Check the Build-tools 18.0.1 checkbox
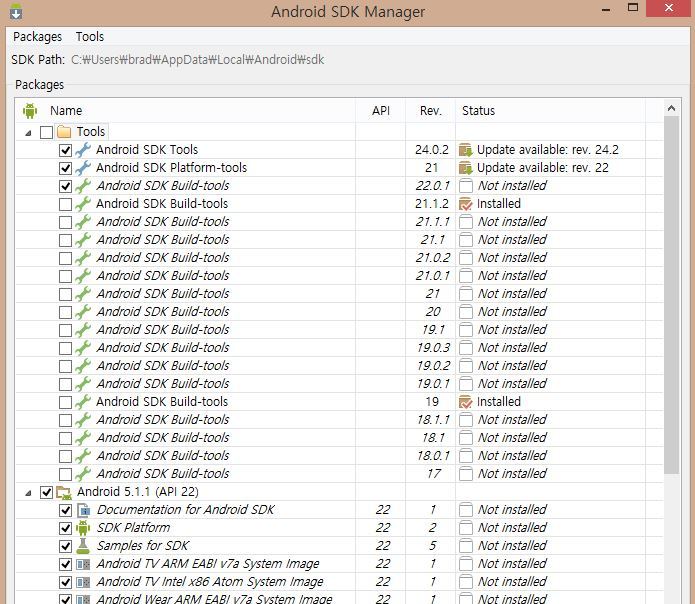 [65, 456]
